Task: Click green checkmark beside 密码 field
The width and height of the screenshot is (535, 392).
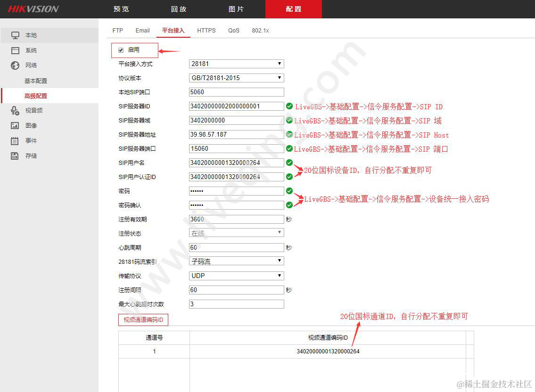Action: coord(289,191)
